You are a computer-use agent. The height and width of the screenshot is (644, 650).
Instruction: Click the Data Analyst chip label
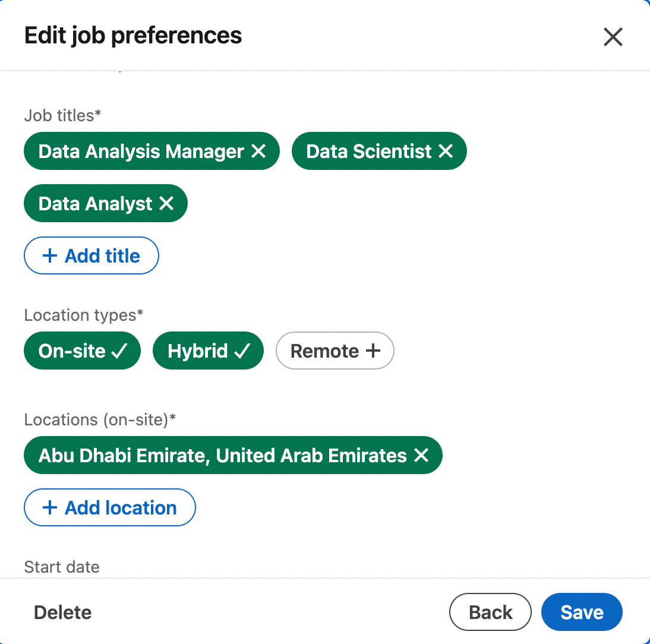click(x=95, y=204)
